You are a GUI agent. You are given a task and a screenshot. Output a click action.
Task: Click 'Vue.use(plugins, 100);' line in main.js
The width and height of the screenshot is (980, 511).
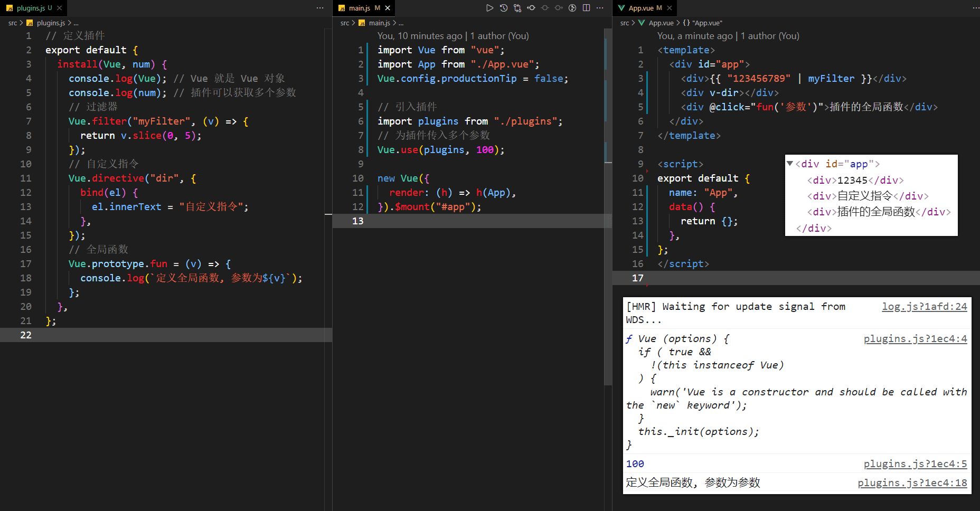tap(441, 149)
